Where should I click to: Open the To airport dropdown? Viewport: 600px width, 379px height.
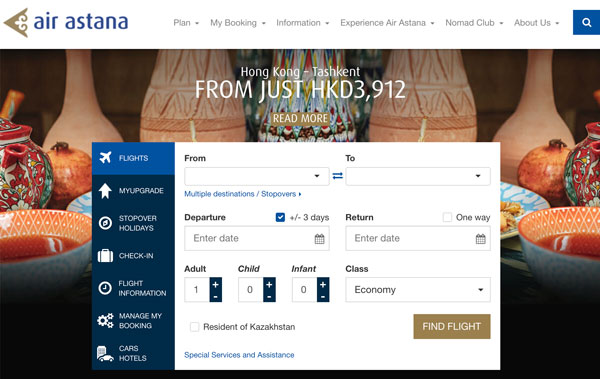point(418,176)
